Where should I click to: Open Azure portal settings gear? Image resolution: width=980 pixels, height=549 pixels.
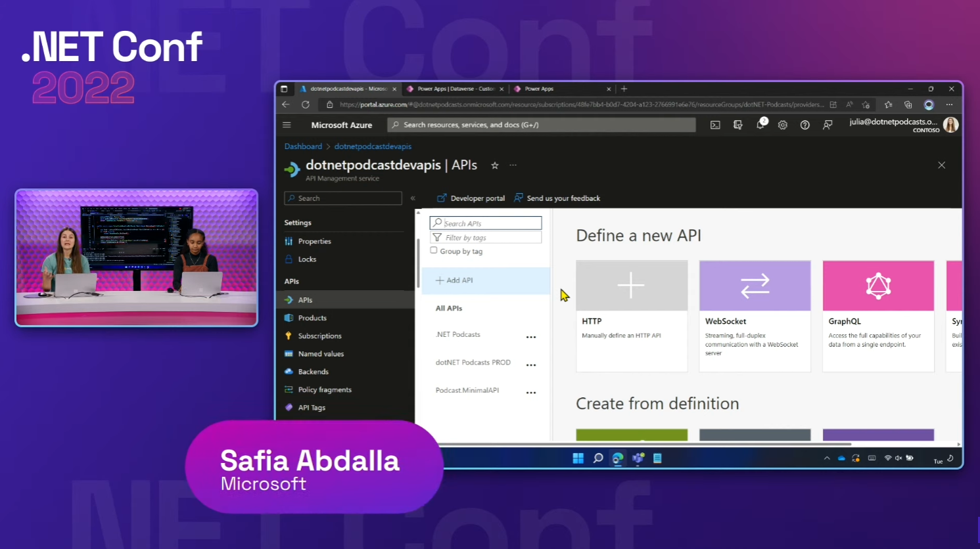pos(783,125)
